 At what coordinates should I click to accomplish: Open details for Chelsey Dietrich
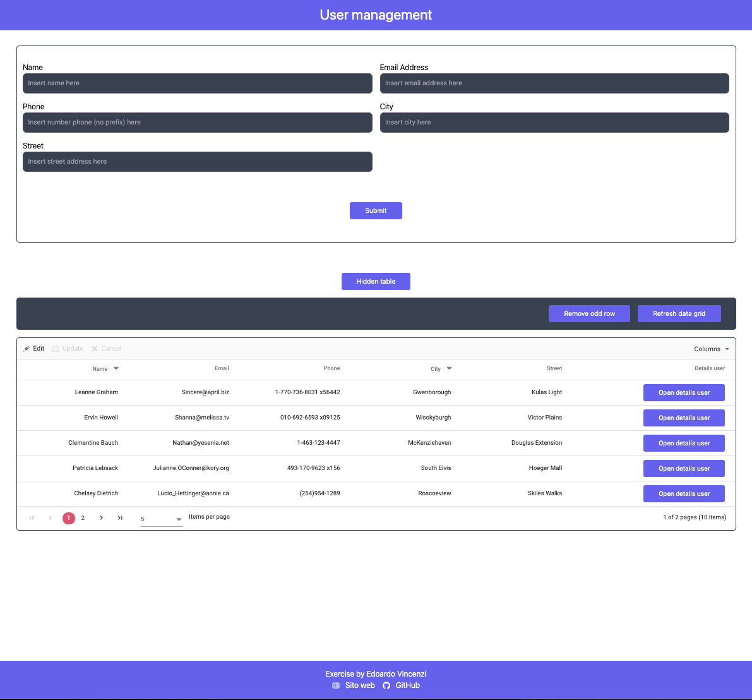tap(684, 494)
